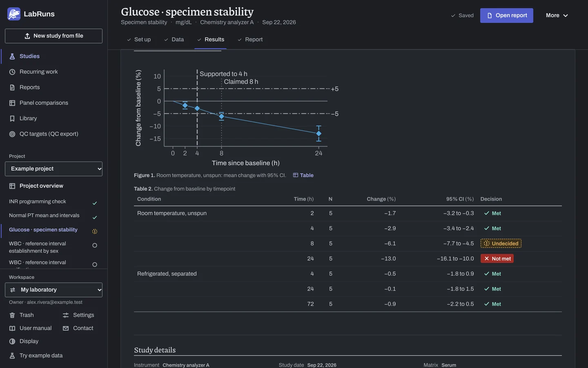Screen dimensions: 588x368
Task: Click the Not met badge for 24 h
Action: (497, 259)
